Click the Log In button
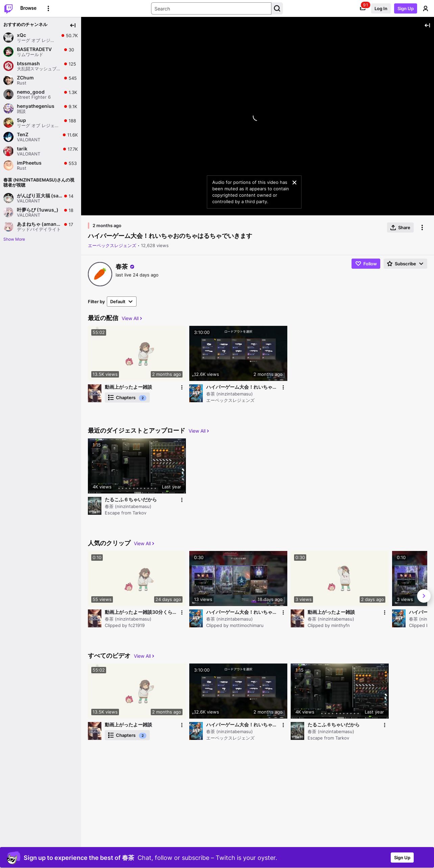 click(x=381, y=8)
